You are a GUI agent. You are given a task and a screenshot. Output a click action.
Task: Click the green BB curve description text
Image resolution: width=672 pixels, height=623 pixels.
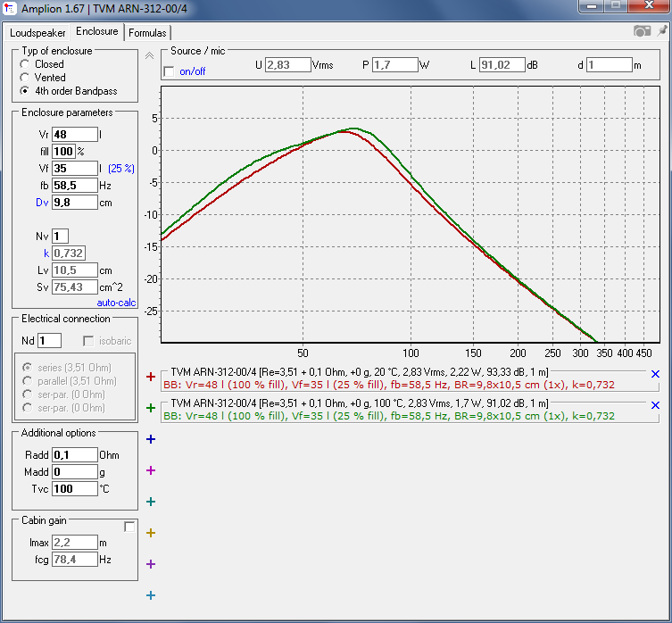pyautogui.click(x=389, y=416)
